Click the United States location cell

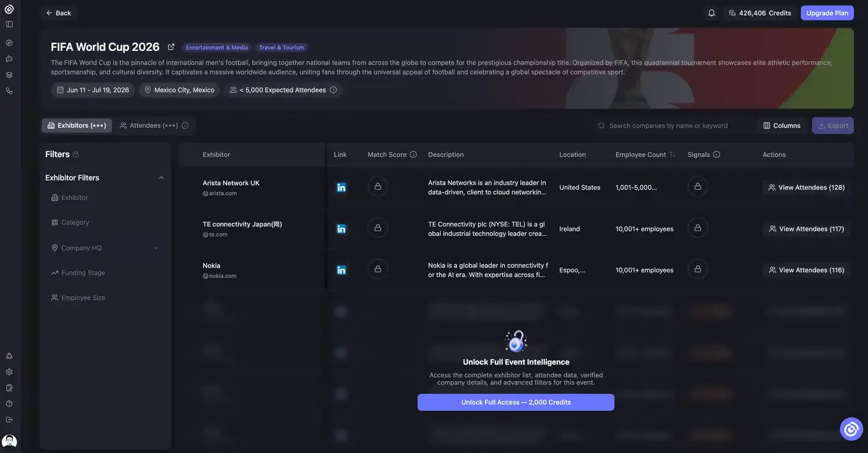pyautogui.click(x=580, y=187)
